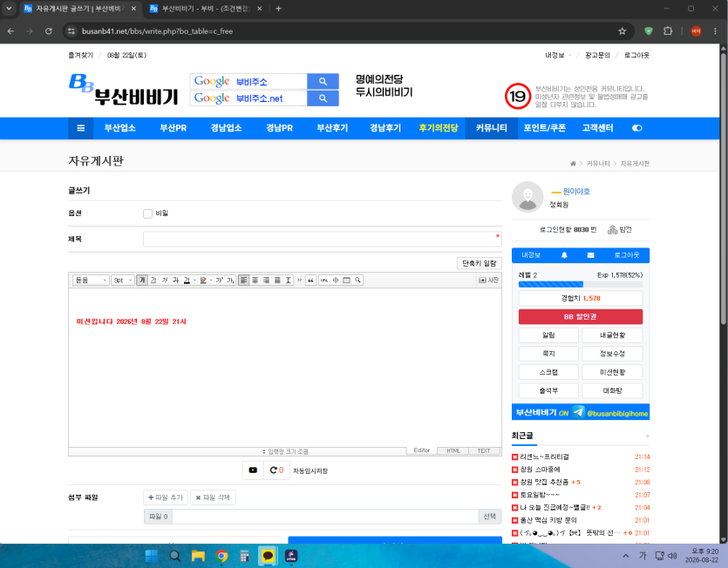Open the hamburger menu in the navigation bar
The image size is (728, 568).
click(81, 128)
